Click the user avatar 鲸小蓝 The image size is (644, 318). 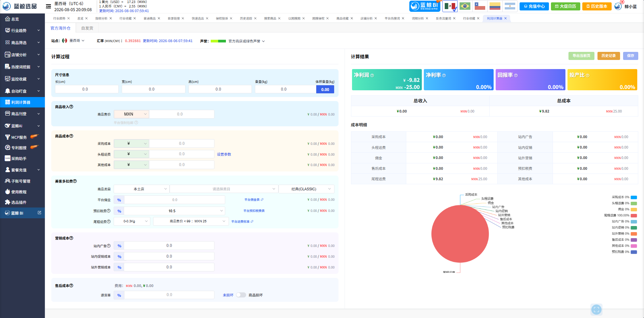[x=618, y=6]
